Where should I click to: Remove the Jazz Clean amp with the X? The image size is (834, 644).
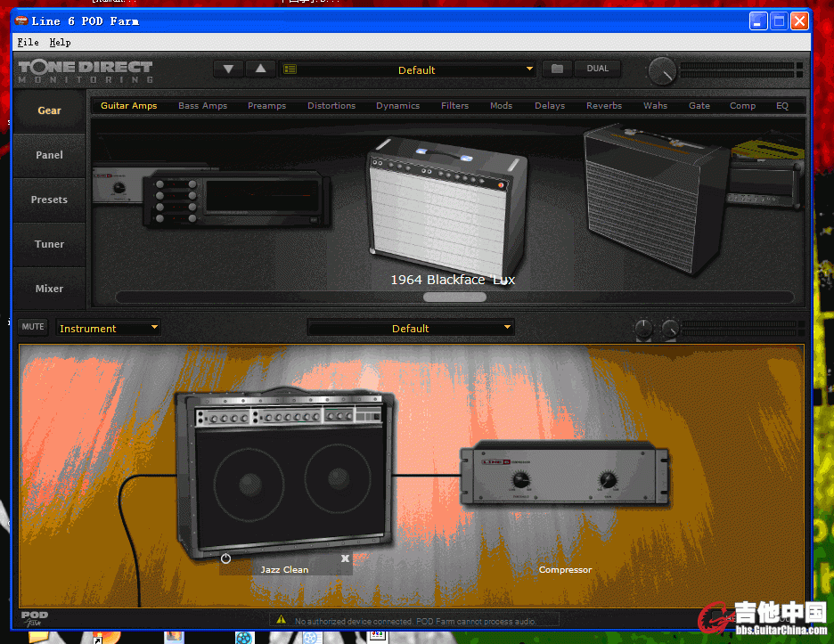click(345, 558)
